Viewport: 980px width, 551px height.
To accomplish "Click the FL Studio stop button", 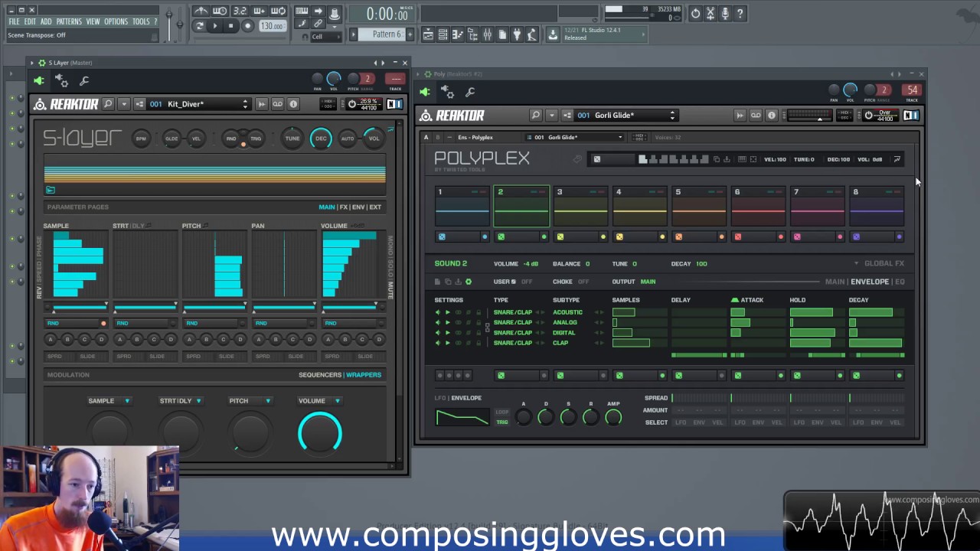I will pyautogui.click(x=230, y=26).
